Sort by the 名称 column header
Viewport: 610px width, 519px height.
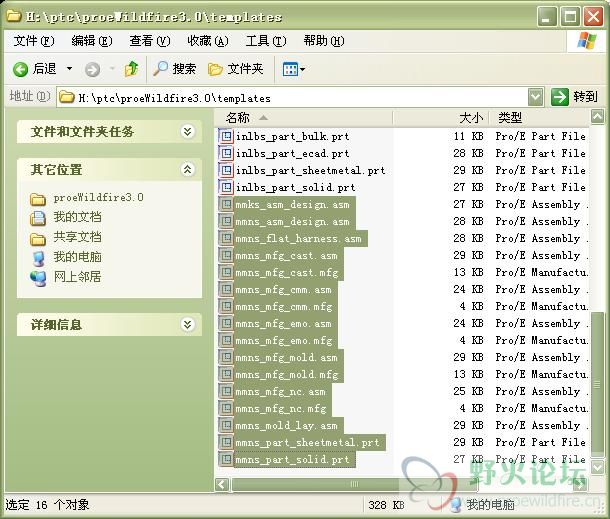pos(303,117)
